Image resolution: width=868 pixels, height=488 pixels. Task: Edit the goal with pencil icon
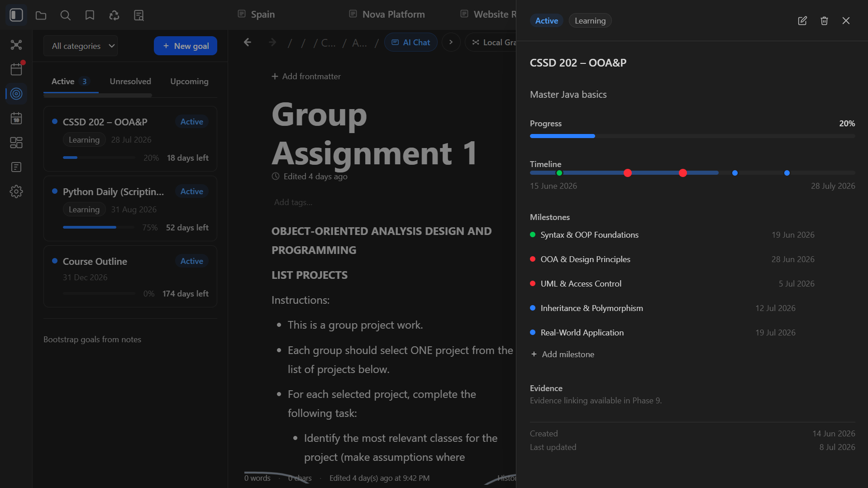(802, 21)
